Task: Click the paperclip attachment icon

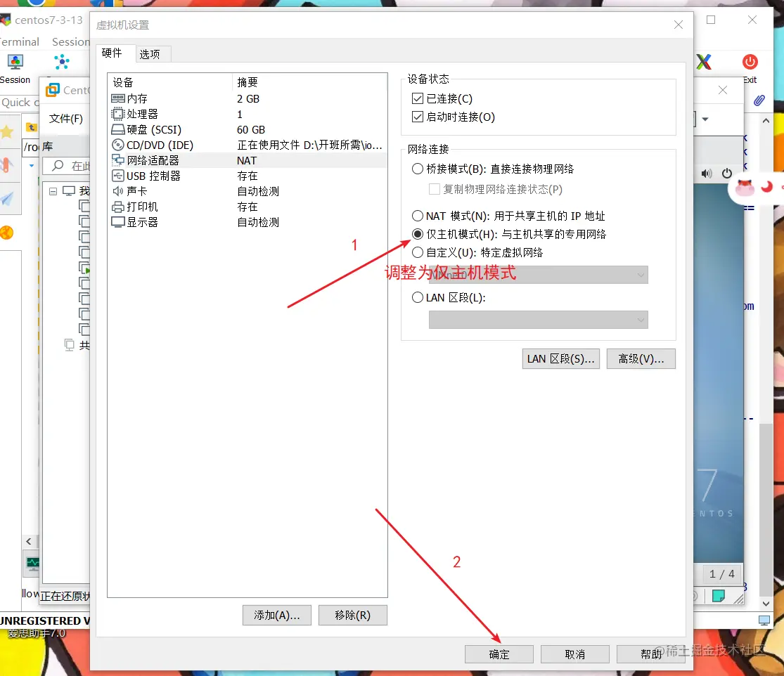Action: click(x=759, y=100)
